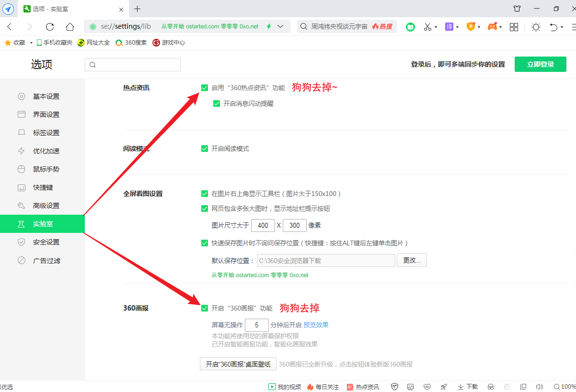Uncheck 开启“360画报”功能 checkbox
The height and width of the screenshot is (392, 576).
click(x=205, y=308)
